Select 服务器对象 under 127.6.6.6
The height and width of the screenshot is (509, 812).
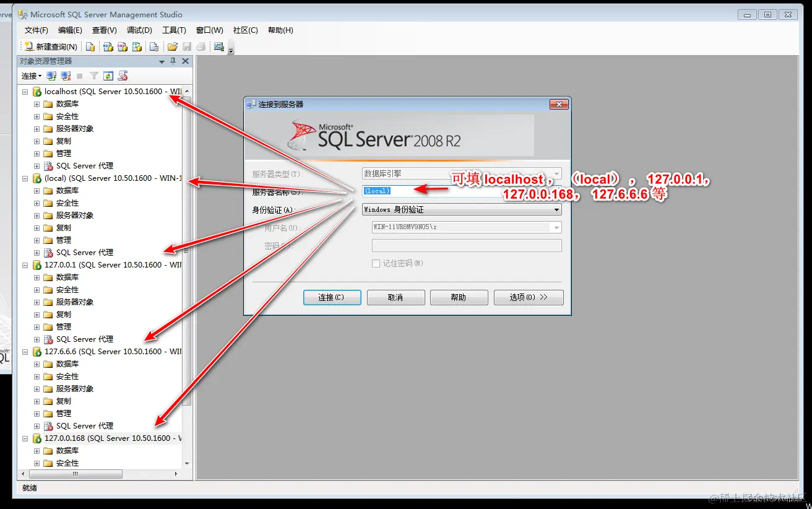point(75,388)
